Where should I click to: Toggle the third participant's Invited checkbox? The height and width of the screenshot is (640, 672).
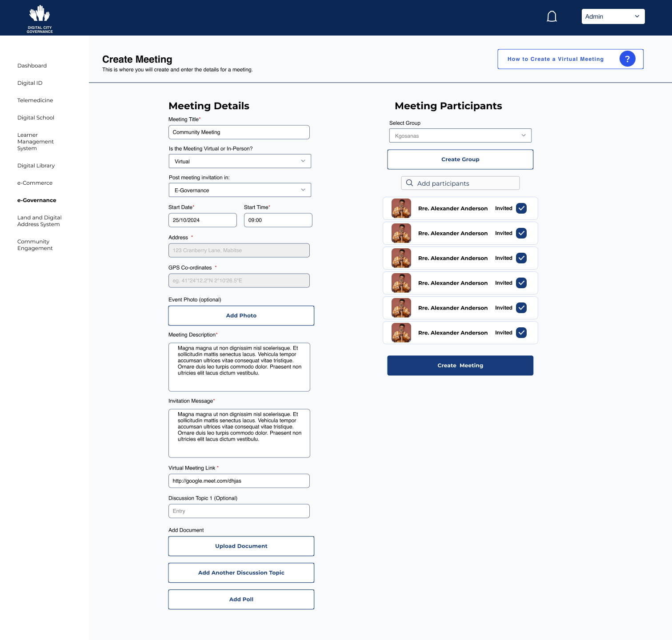pos(521,258)
